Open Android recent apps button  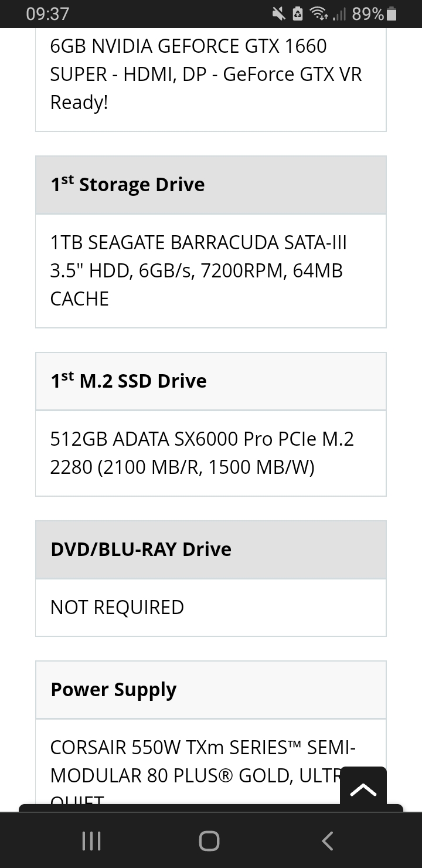[91, 841]
